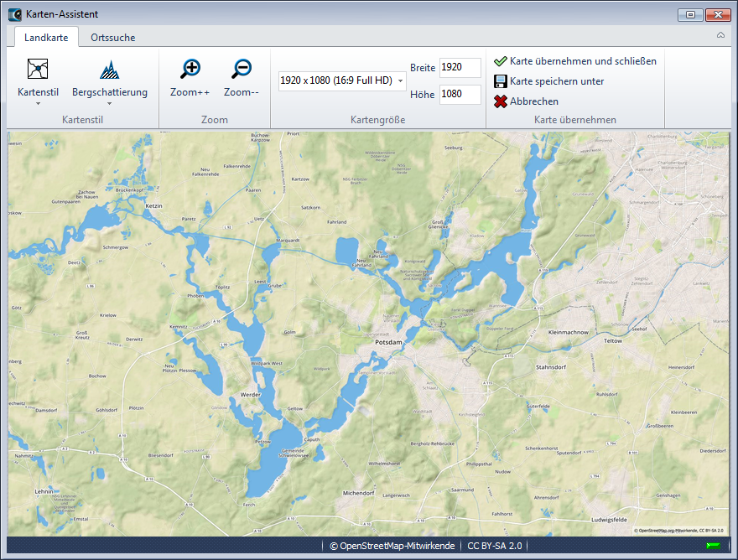
Task: Cancel using the red Abbrechen X icon
Action: [x=501, y=101]
